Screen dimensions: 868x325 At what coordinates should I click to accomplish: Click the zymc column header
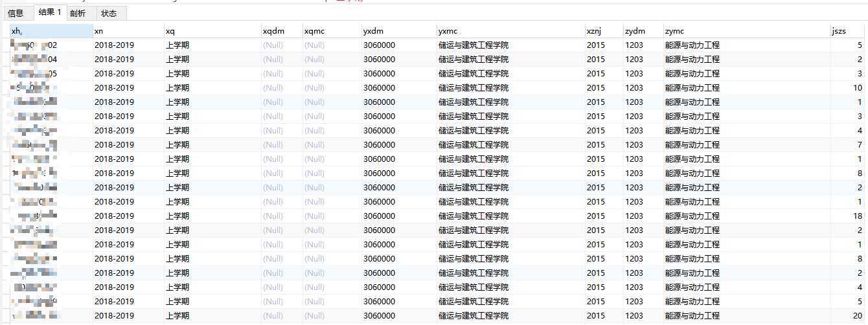(x=747, y=31)
